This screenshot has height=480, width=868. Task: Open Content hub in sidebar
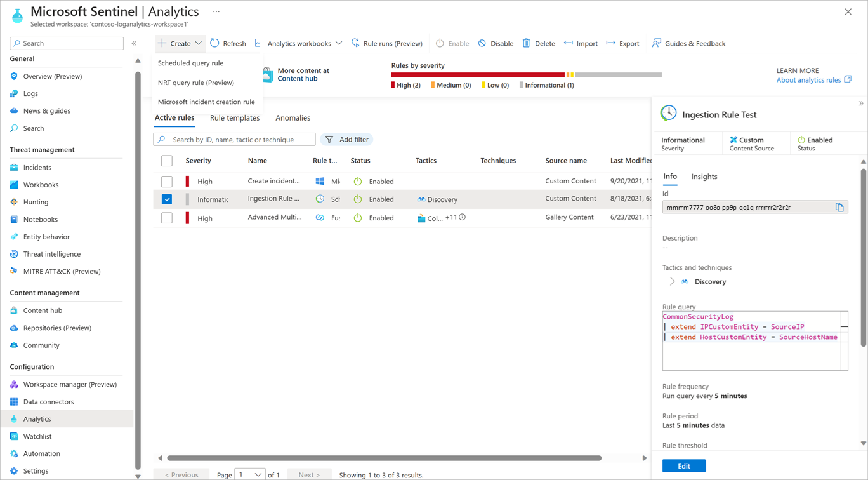(43, 310)
